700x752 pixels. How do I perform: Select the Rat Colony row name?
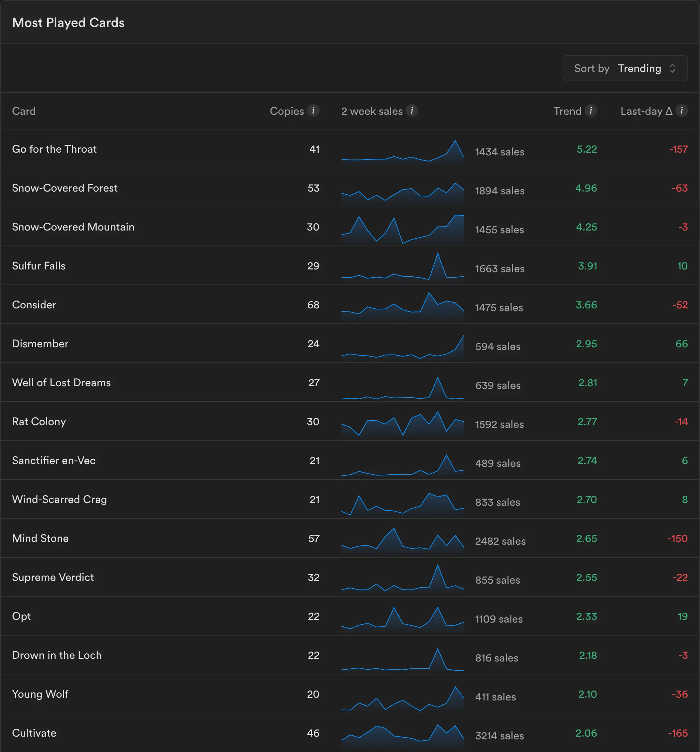pos(39,421)
